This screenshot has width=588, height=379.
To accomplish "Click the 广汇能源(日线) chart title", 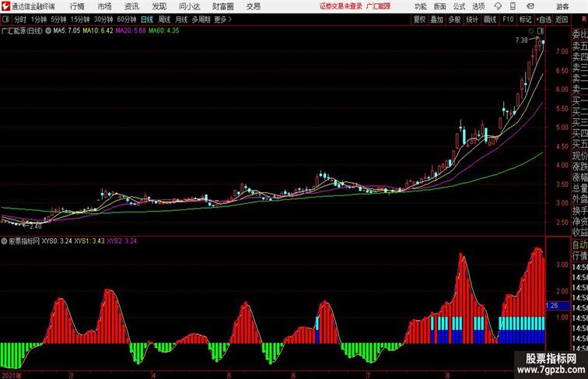I will coord(22,31).
